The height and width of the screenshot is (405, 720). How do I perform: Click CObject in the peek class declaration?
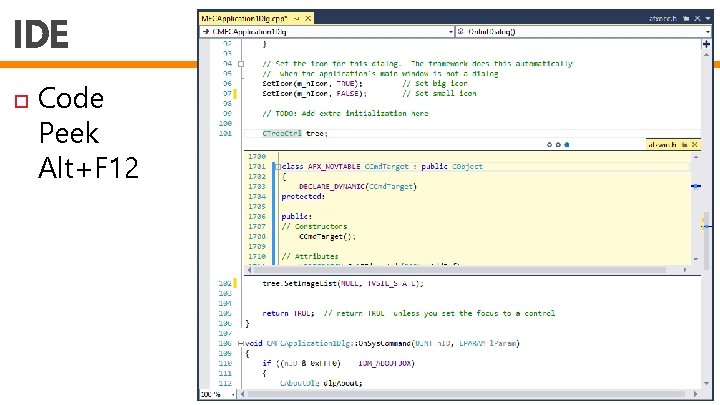467,167
